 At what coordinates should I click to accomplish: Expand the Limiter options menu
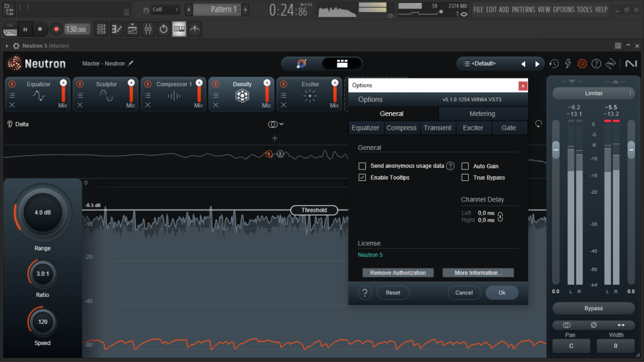coord(630,94)
